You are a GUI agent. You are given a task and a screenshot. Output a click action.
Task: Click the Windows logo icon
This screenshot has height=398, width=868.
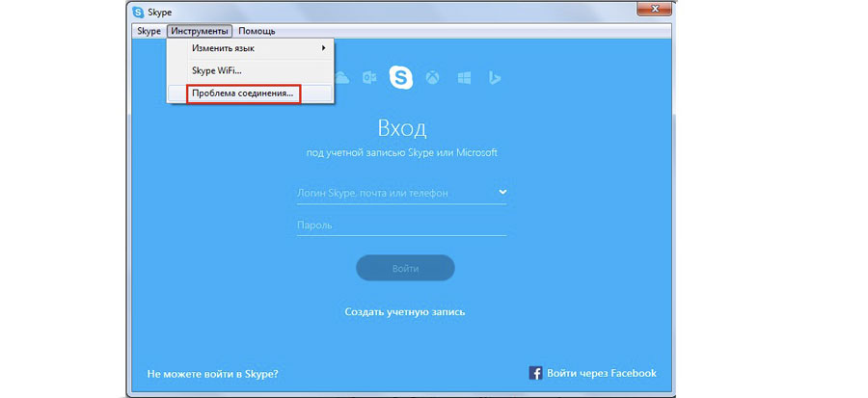[464, 78]
